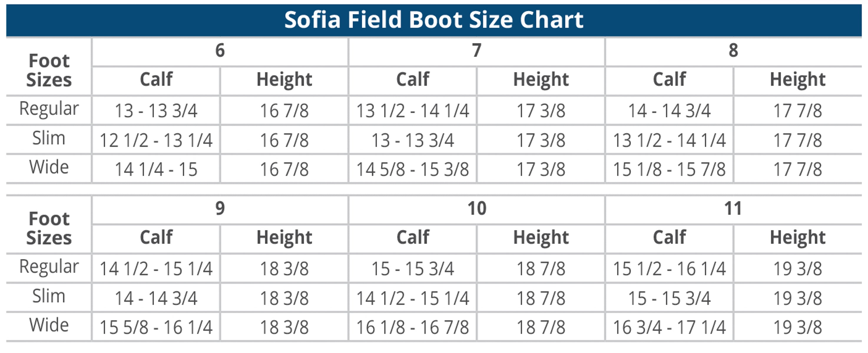
Task: Select Wide calf value 15 1/8 - 15 7/8
Action: [669, 169]
